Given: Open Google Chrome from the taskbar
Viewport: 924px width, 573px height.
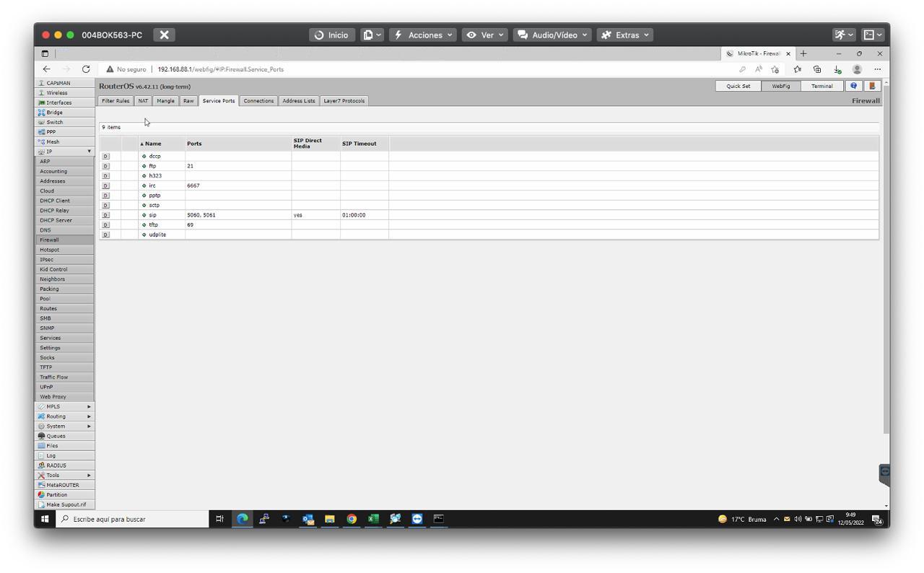Looking at the screenshot, I should (x=352, y=519).
